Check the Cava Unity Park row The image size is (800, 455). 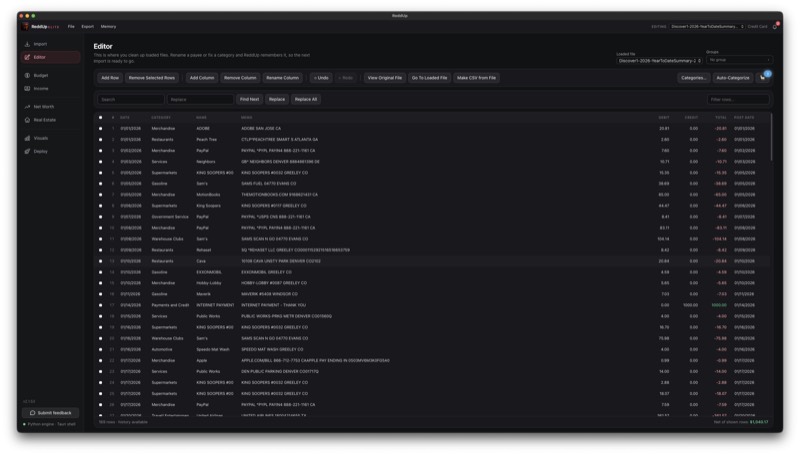click(x=101, y=261)
